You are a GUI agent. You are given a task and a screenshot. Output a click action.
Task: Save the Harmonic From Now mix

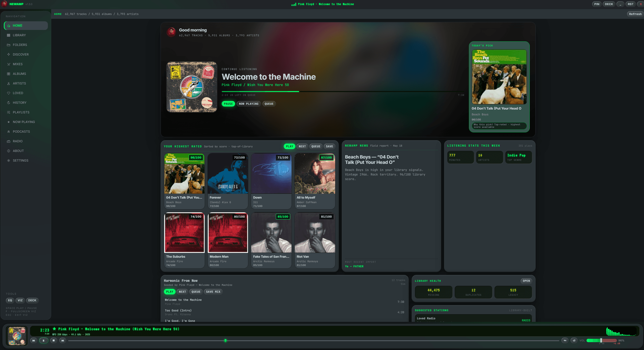point(213,292)
